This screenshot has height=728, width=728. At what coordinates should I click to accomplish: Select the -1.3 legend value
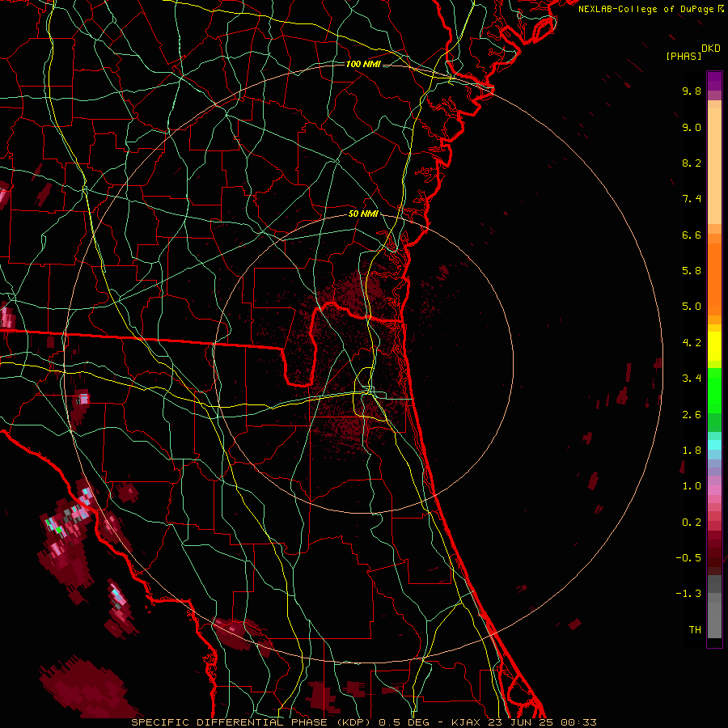tap(688, 594)
